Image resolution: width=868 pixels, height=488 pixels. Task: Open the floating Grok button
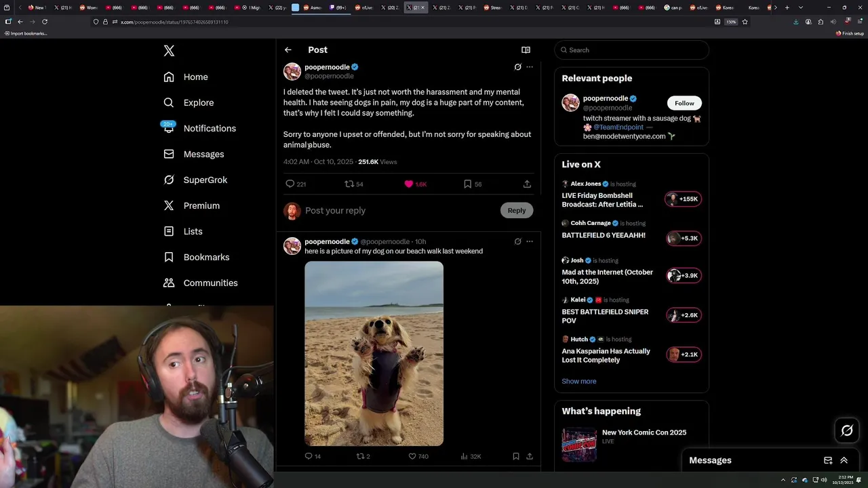tap(847, 430)
